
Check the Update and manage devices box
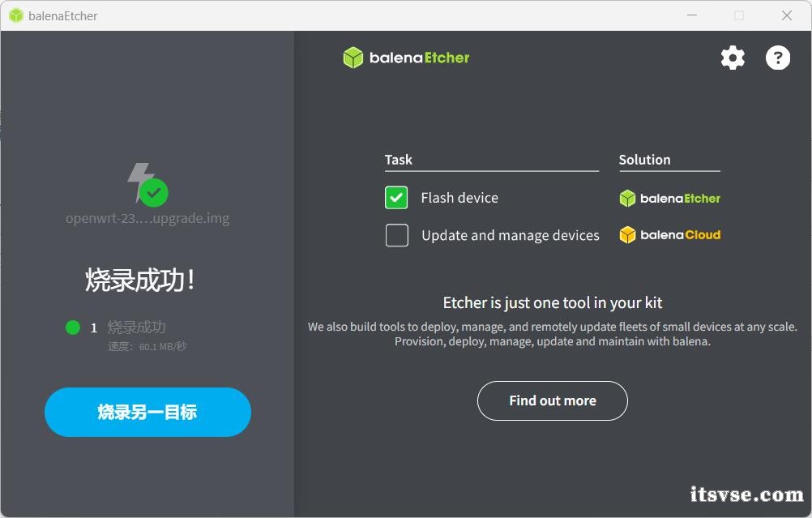pyautogui.click(x=396, y=235)
